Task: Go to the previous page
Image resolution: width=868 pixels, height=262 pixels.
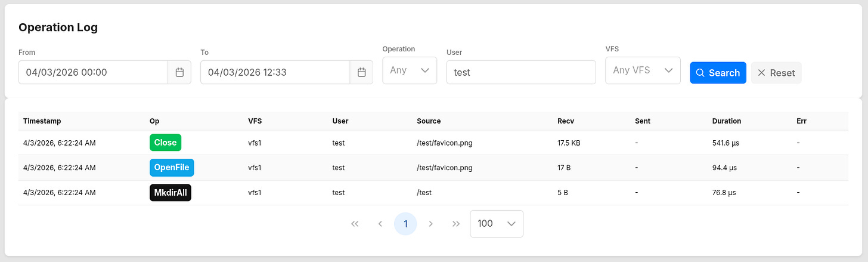Action: (x=380, y=224)
